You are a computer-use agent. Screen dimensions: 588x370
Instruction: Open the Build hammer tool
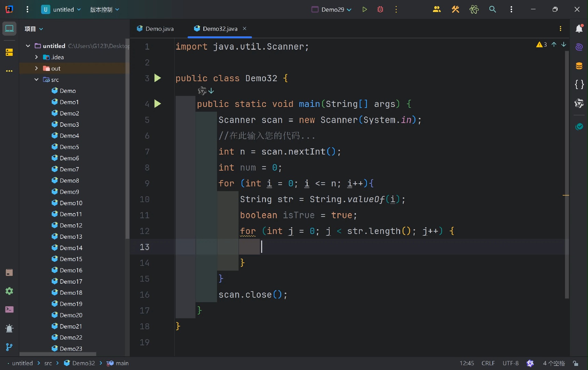coord(455,10)
